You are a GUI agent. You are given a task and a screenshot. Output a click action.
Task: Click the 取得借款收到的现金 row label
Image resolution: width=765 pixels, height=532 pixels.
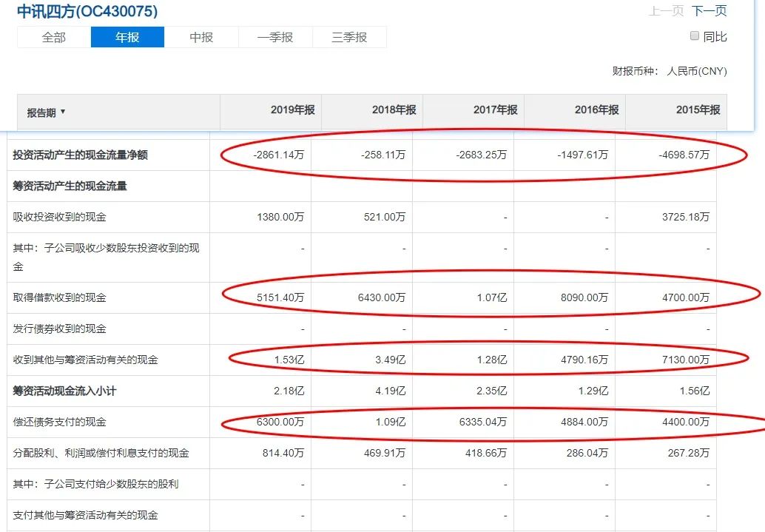pos(59,297)
